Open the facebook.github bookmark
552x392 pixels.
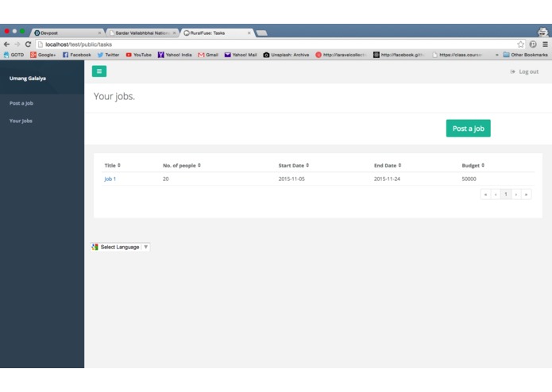[x=399, y=55]
